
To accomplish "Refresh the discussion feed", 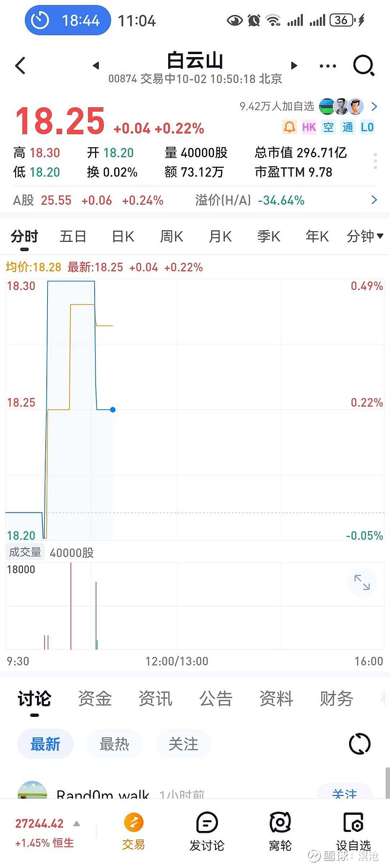I will pos(360,744).
